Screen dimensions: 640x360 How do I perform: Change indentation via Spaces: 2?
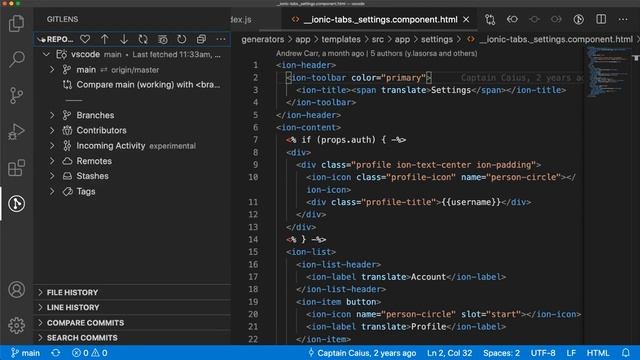pos(501,353)
